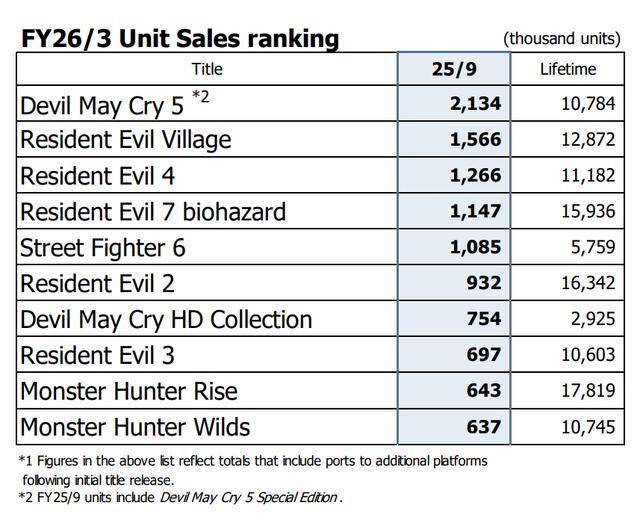Click the (thousand units) label
The image size is (640, 529).
tap(565, 38)
